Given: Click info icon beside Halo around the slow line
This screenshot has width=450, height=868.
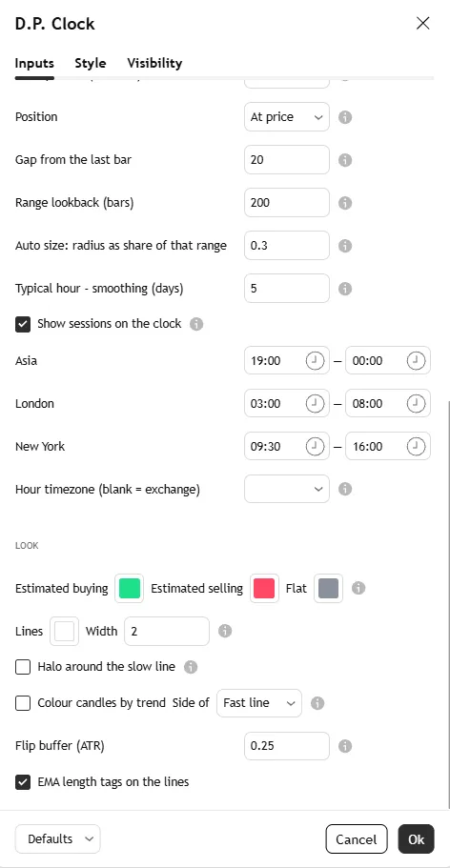Looking at the screenshot, I should 191,667.
